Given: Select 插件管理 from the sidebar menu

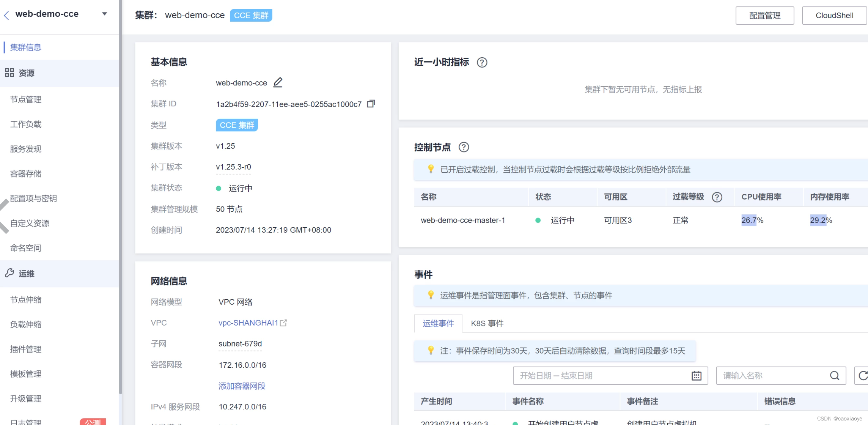Looking at the screenshot, I should pos(26,349).
